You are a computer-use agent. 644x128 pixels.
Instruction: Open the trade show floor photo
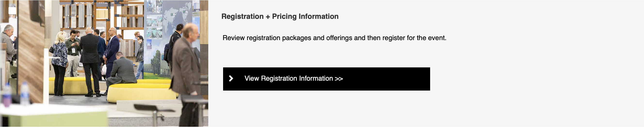[104, 64]
